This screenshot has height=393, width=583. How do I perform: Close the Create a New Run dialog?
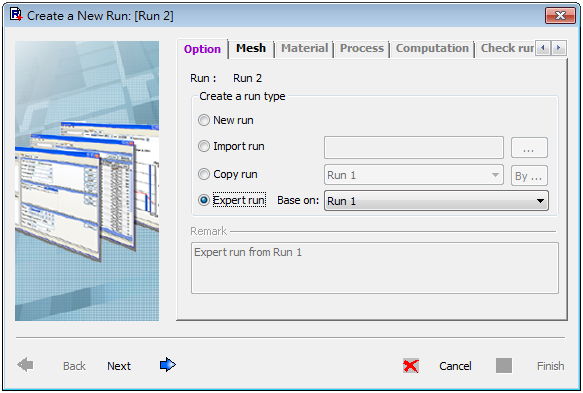point(560,16)
